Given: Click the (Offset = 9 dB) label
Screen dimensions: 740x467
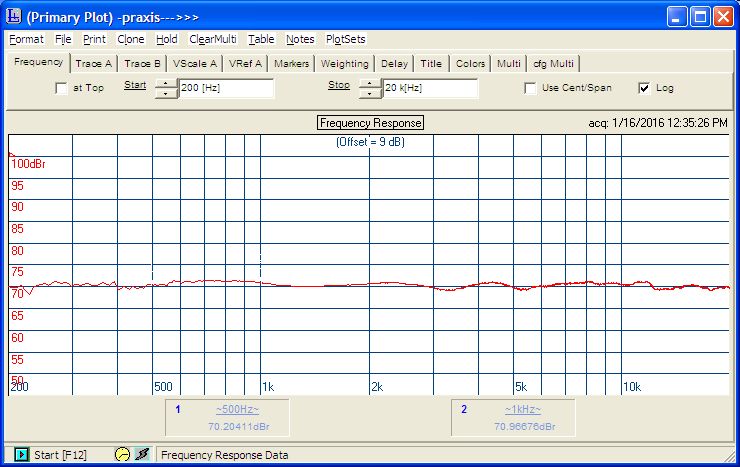Looking at the screenshot, I should pos(370,142).
